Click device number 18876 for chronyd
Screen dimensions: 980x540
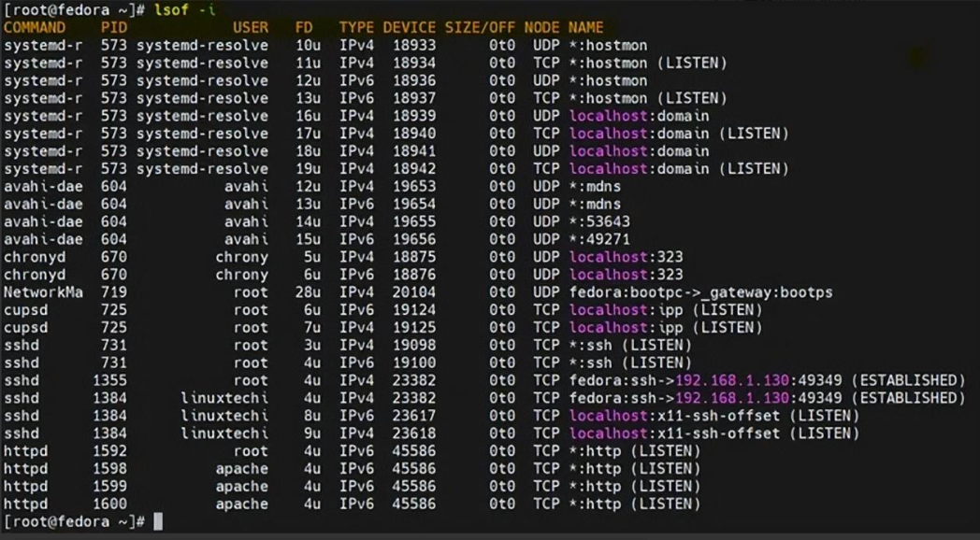pos(414,275)
